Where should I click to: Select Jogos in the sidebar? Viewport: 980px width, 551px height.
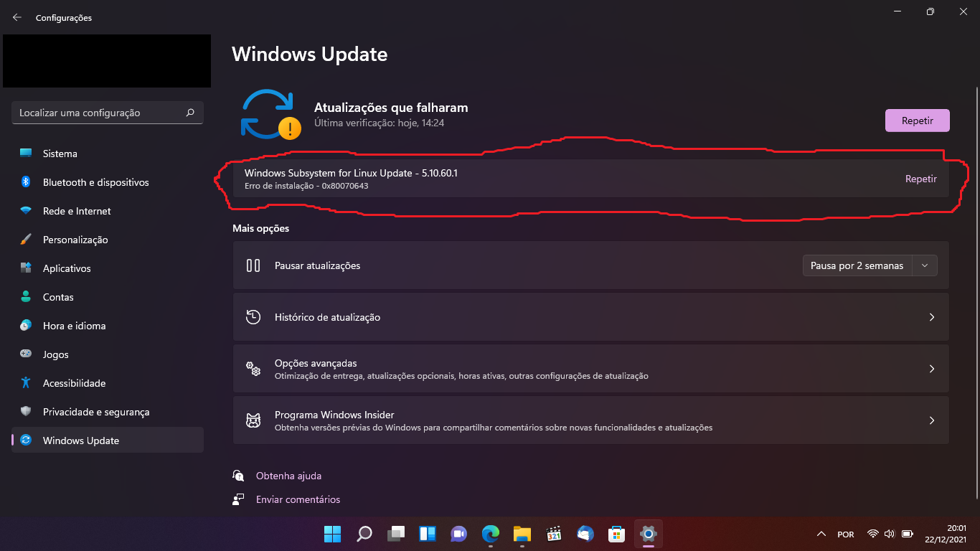[108, 354]
